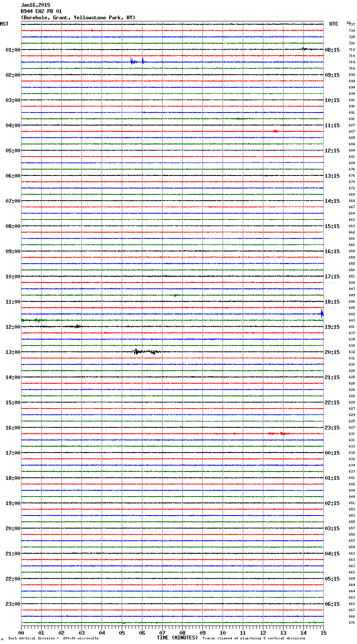The width and height of the screenshot is (357, 644).
Task: Click the UTC timezone header
Action: (x=334, y=24)
